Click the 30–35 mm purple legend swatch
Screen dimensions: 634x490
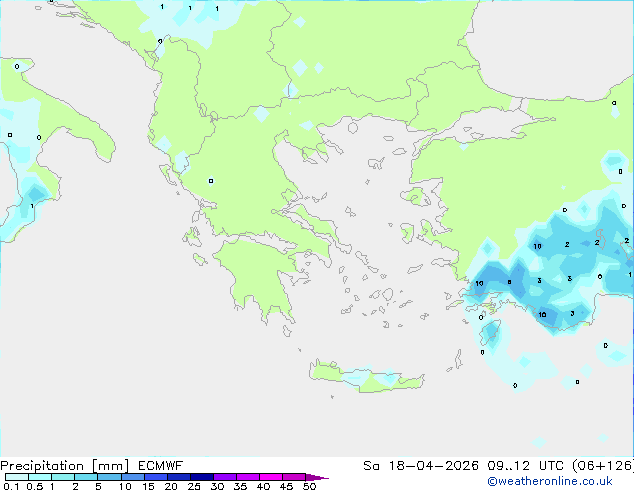pos(225,477)
